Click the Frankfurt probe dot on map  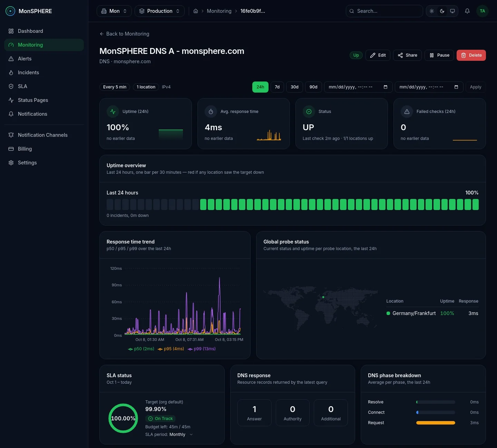click(x=323, y=297)
